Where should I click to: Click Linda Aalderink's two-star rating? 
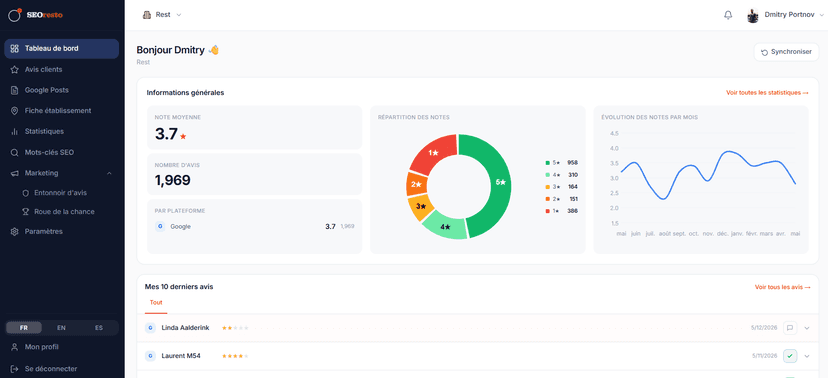(235, 328)
